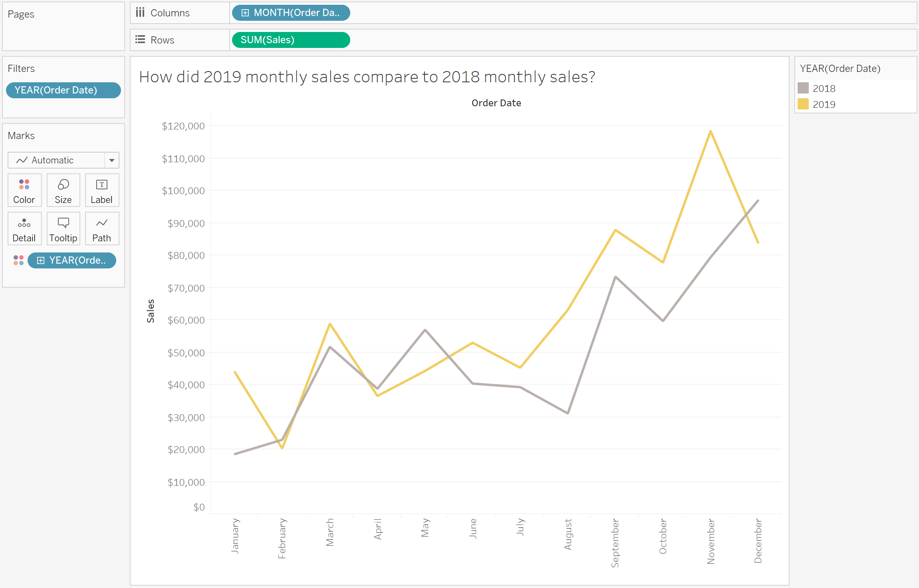The image size is (919, 588).
Task: Select the YEAR(Order Date) filter pill
Action: [x=64, y=90]
